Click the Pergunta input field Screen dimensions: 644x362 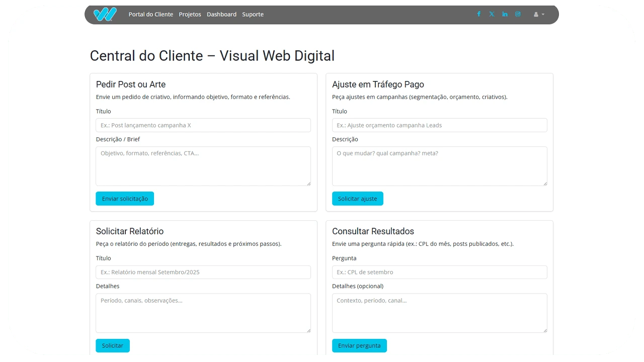coord(439,272)
